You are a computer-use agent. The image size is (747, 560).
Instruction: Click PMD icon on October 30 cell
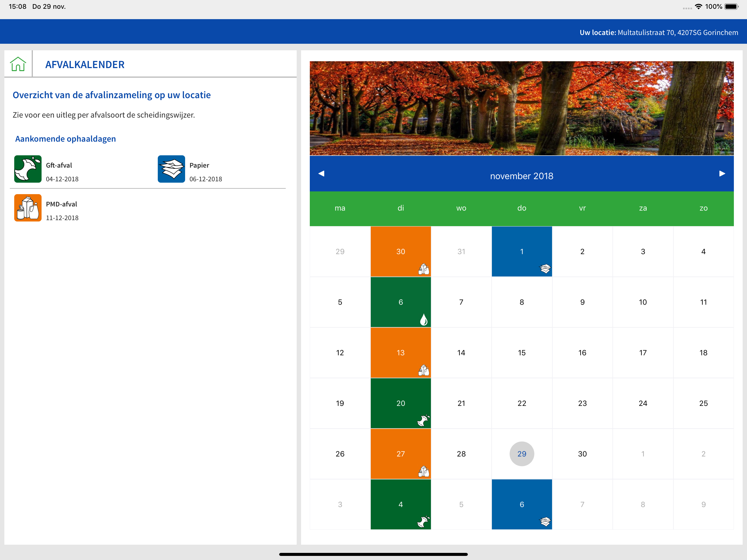click(x=424, y=269)
